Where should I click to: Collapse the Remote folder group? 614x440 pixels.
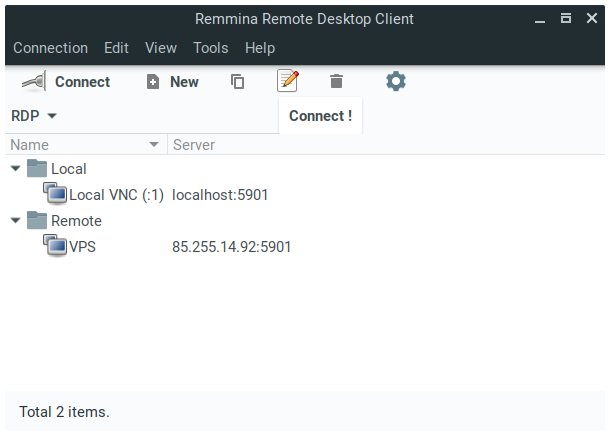pyautogui.click(x=16, y=220)
